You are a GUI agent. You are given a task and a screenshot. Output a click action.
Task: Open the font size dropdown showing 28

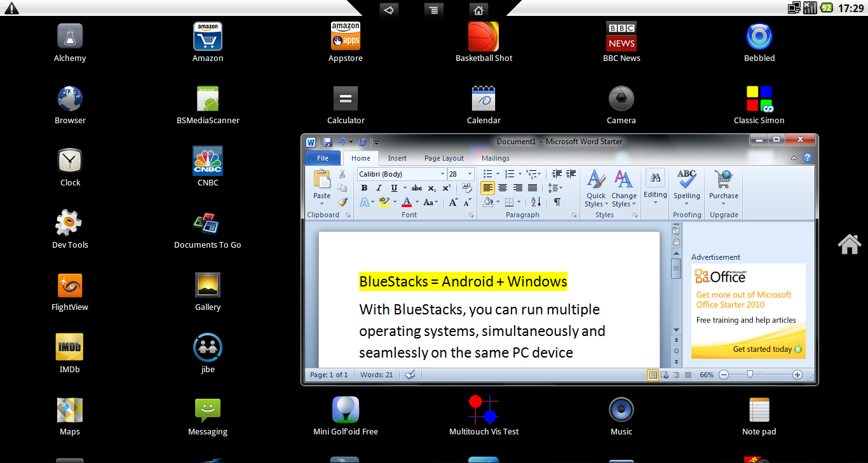coord(470,174)
